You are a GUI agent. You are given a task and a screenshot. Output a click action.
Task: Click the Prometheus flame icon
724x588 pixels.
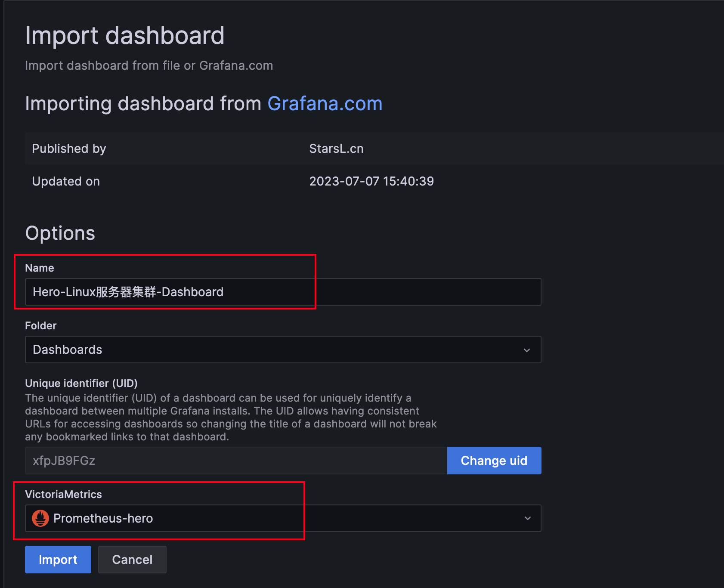pos(40,518)
